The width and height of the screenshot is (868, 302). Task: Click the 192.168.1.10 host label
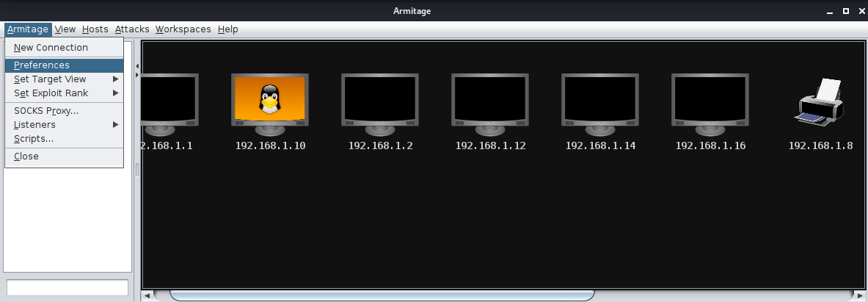(x=270, y=145)
